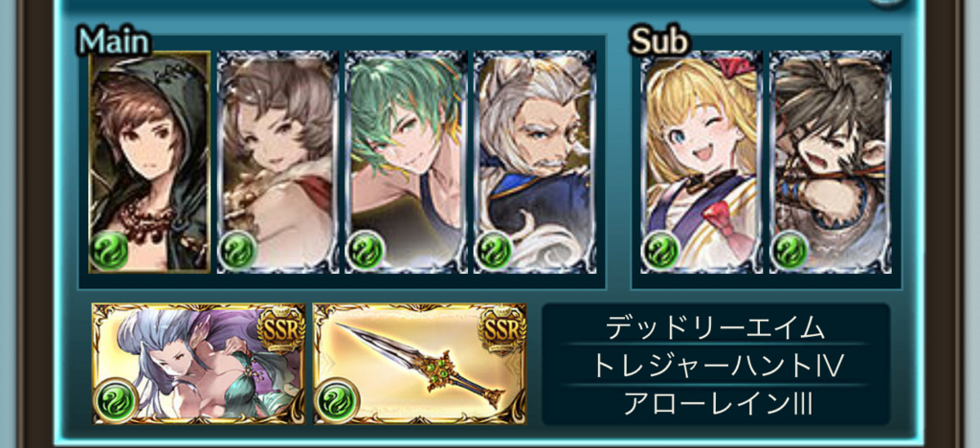Tap wind element icon on blonde girl portrait
Screen dimensions: 980x448
tap(661, 251)
